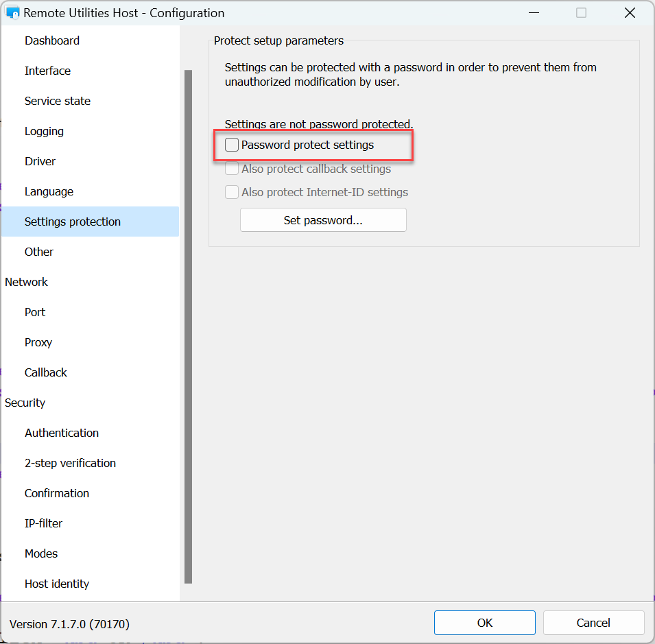Select 2-step verification in sidebar
The height and width of the screenshot is (644, 655).
[x=70, y=463]
